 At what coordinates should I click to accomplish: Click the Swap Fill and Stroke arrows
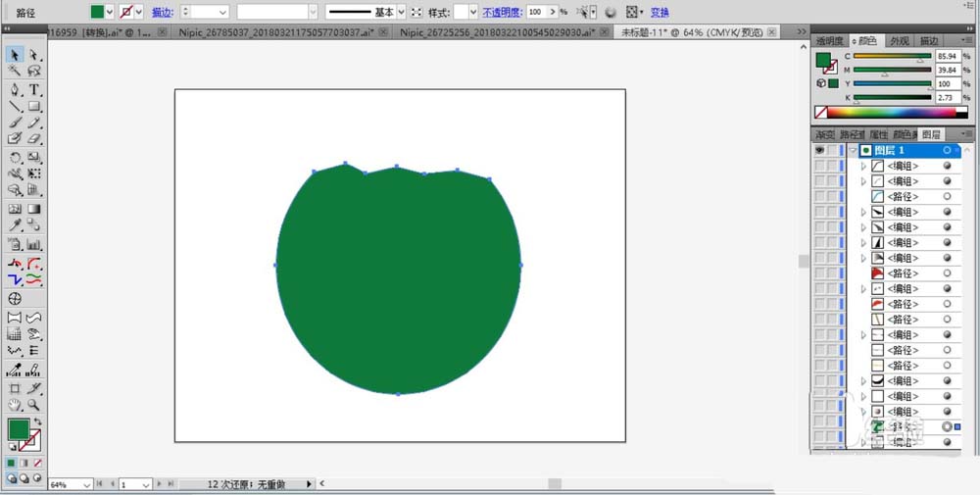coord(37,421)
